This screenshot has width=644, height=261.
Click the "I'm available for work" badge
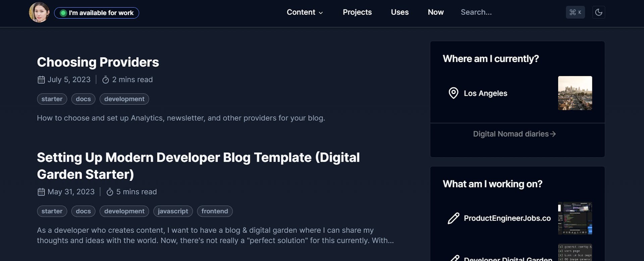[x=97, y=13]
